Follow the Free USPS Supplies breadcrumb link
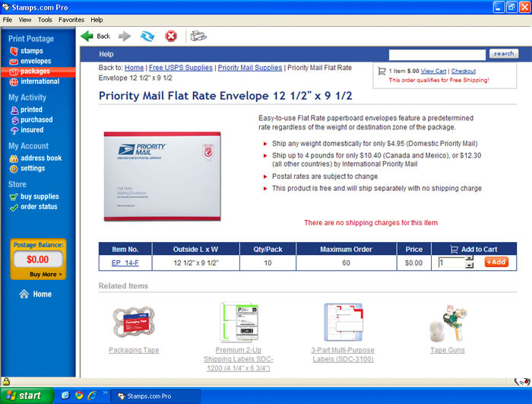The height and width of the screenshot is (404, 532). click(181, 68)
